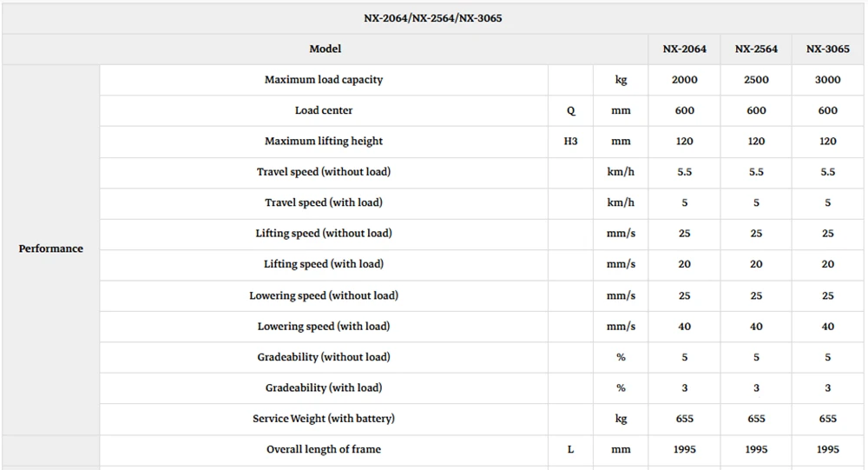This screenshot has height=470, width=868.
Task: Select Lowering speed (without load) row label
Action: [324, 295]
